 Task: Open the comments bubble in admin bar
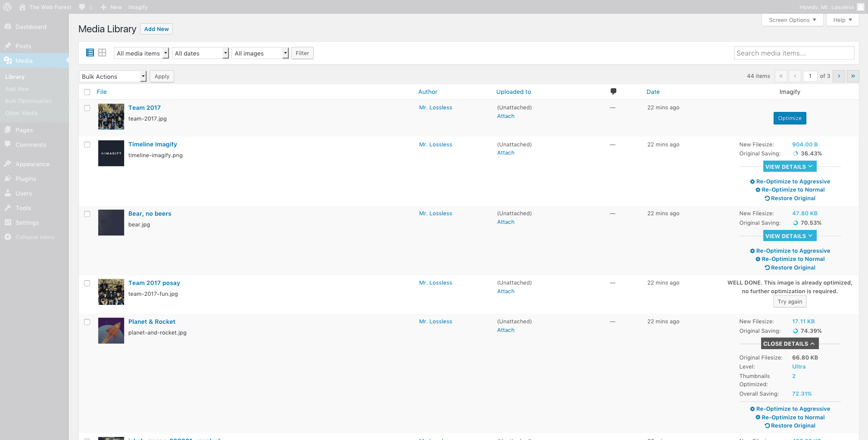pyautogui.click(x=82, y=7)
